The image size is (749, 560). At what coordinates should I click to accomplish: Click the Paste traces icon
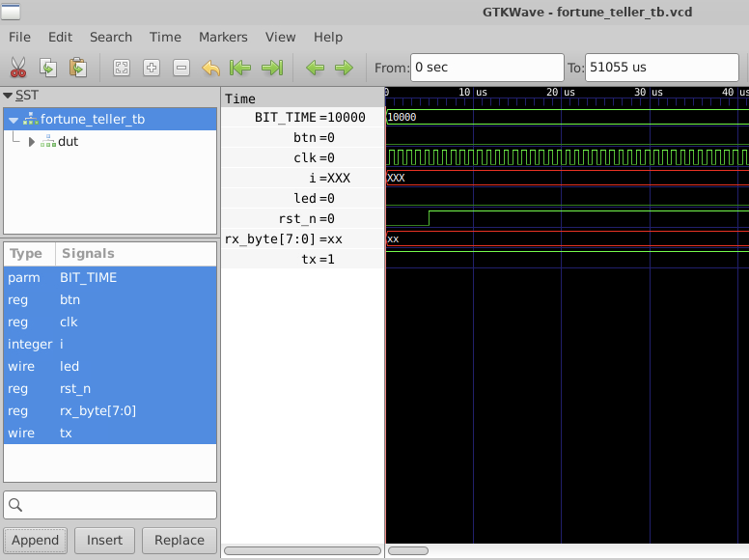pyautogui.click(x=78, y=68)
